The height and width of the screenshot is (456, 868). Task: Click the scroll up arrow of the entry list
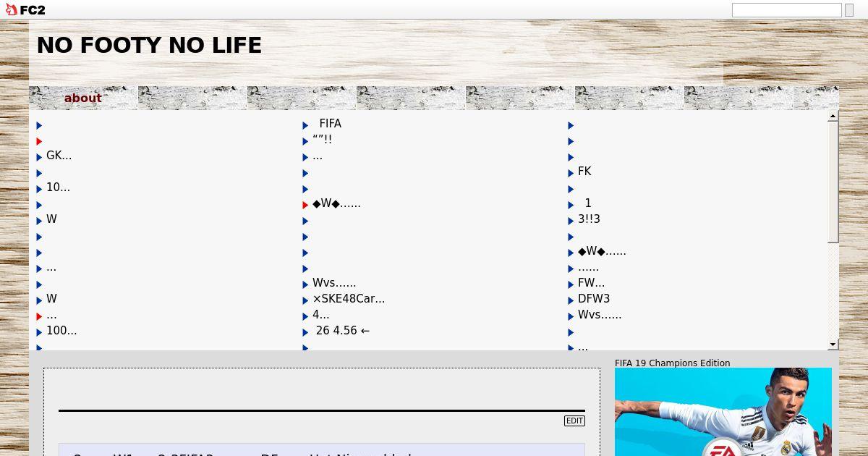(x=833, y=116)
